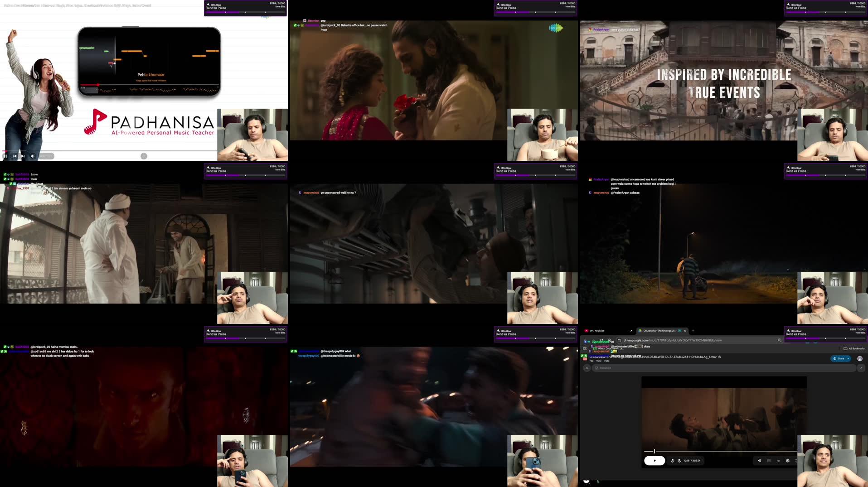This screenshot has height=487, width=868.
Task: Skip forward ten seconds in the Drive player
Action: [x=679, y=461]
